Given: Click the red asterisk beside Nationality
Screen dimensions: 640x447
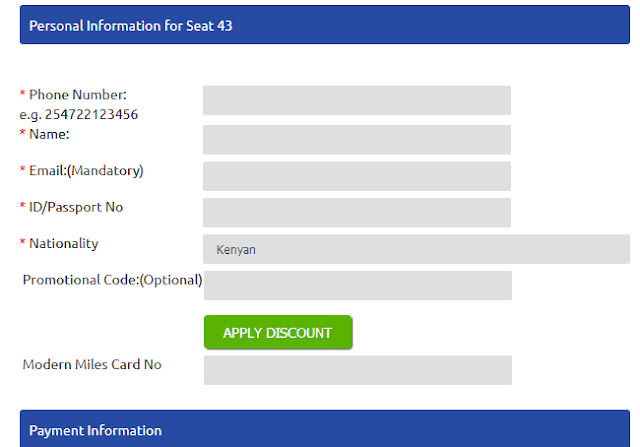Looking at the screenshot, I should 23,244.
